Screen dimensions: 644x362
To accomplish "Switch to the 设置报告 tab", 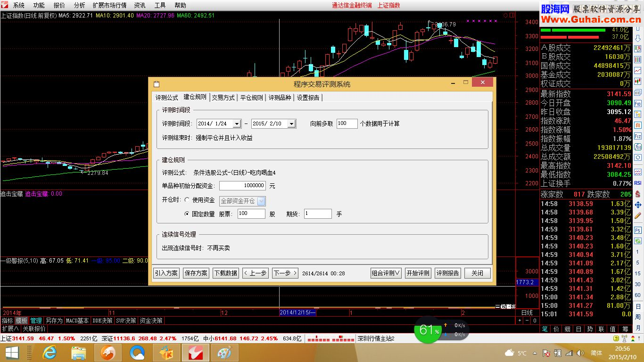I will [x=308, y=98].
